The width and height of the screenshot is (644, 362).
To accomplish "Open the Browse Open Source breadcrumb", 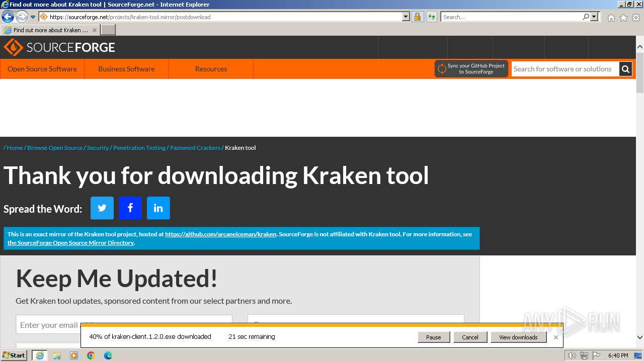I will (x=55, y=148).
